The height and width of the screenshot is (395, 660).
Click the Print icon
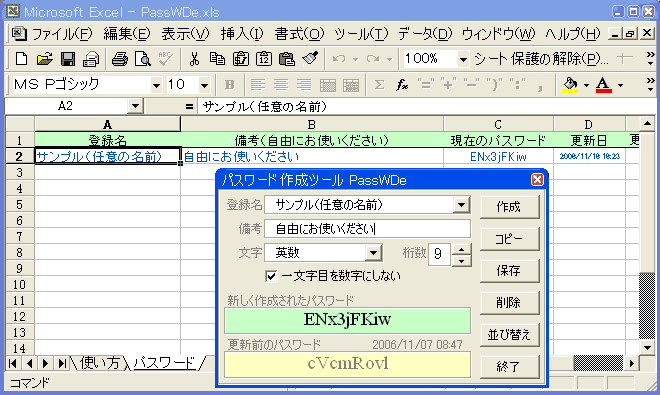coord(120,59)
